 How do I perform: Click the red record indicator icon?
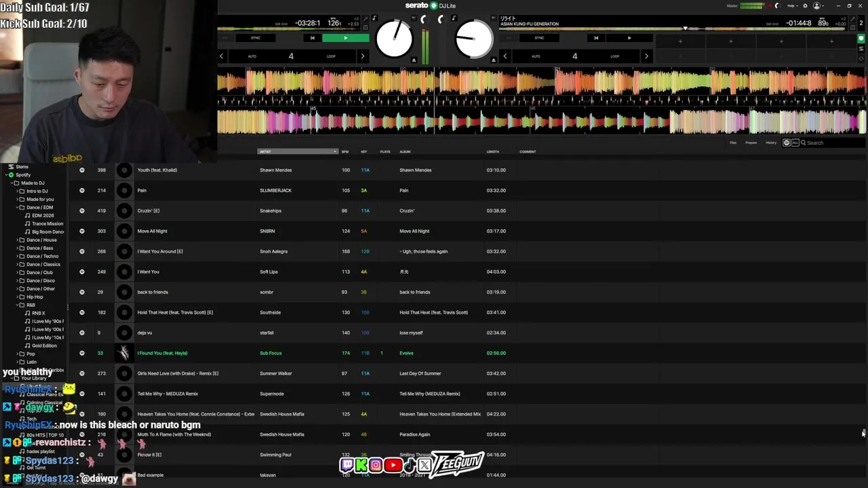coord(770,5)
